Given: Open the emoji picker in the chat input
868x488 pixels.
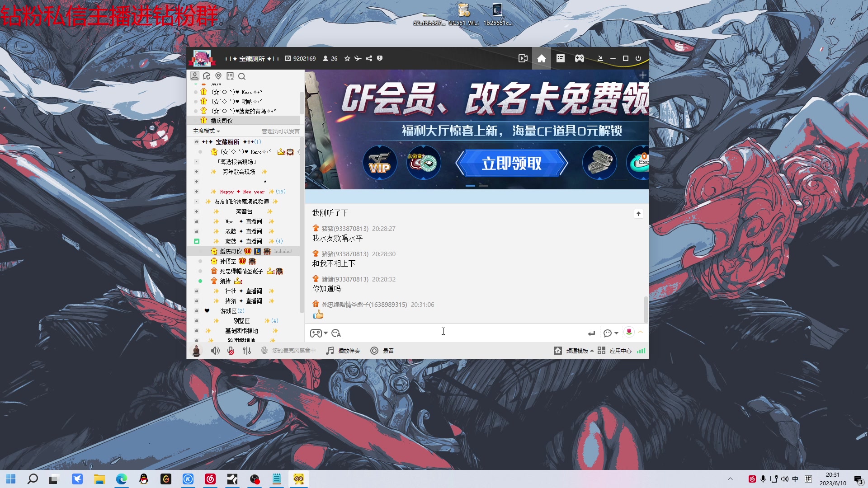Looking at the screenshot, I should click(607, 333).
